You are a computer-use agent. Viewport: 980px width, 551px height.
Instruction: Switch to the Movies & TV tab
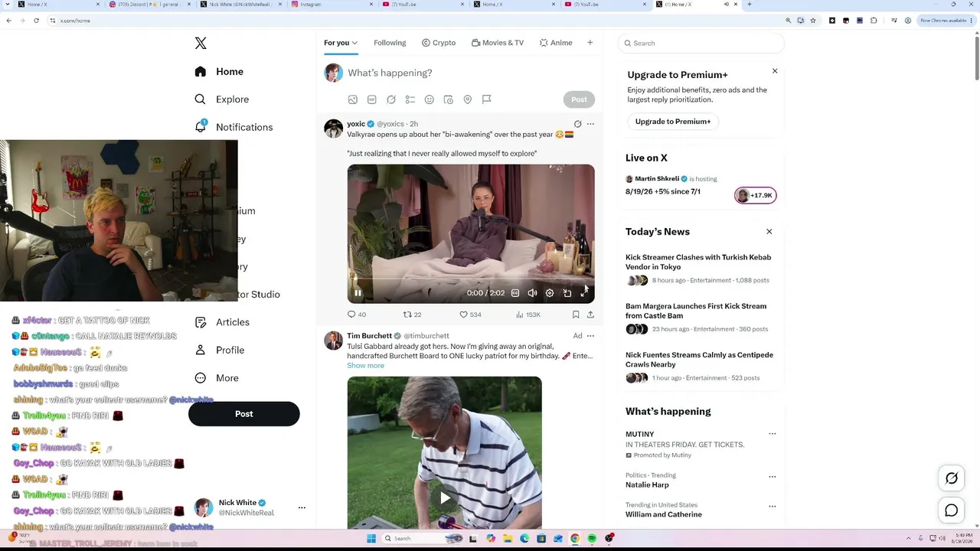[x=498, y=43]
